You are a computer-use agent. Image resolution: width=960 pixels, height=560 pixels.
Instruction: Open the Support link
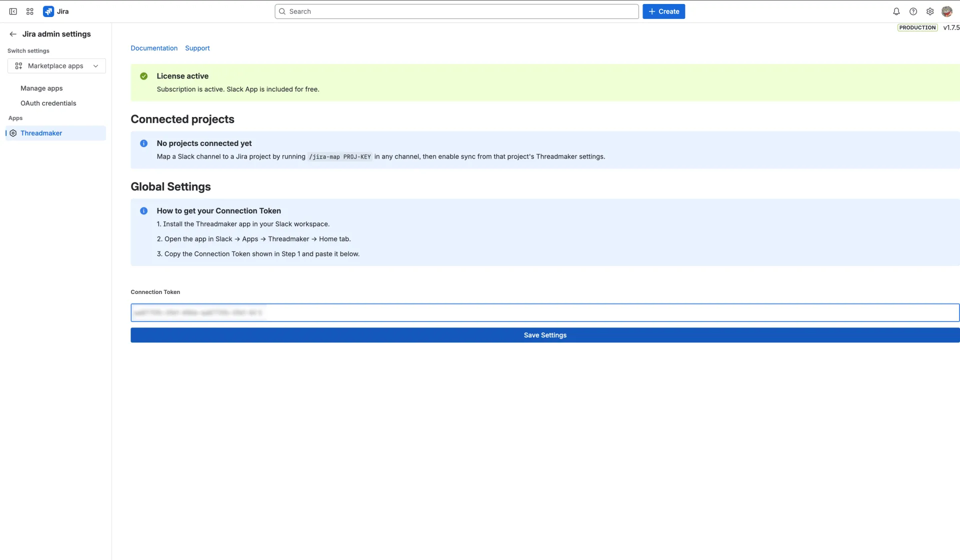click(x=197, y=48)
